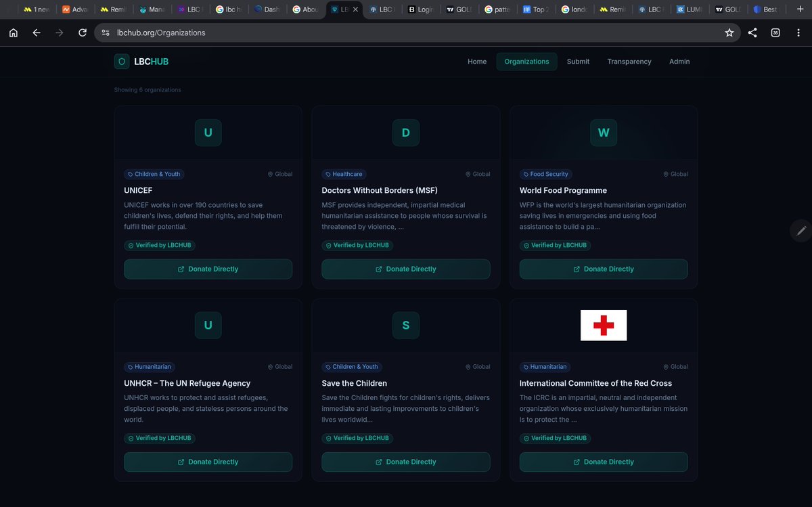Click Donate Directly for UNHCR
This screenshot has width=812, height=507.
pos(208,462)
